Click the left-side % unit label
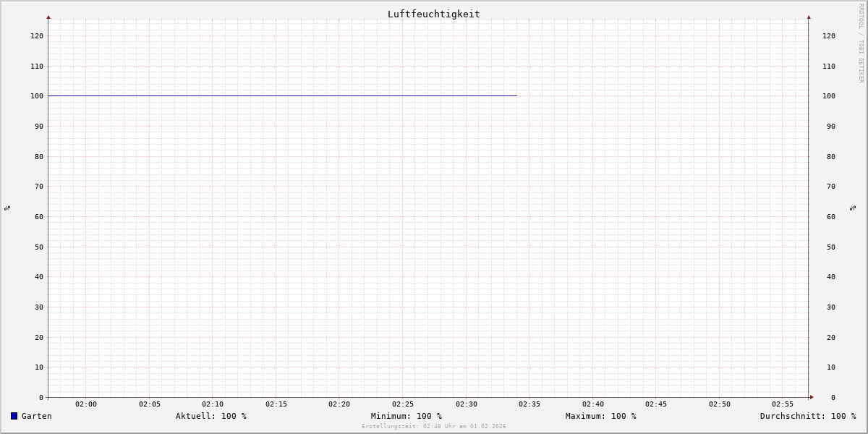The height and width of the screenshot is (434, 868). (x=7, y=208)
